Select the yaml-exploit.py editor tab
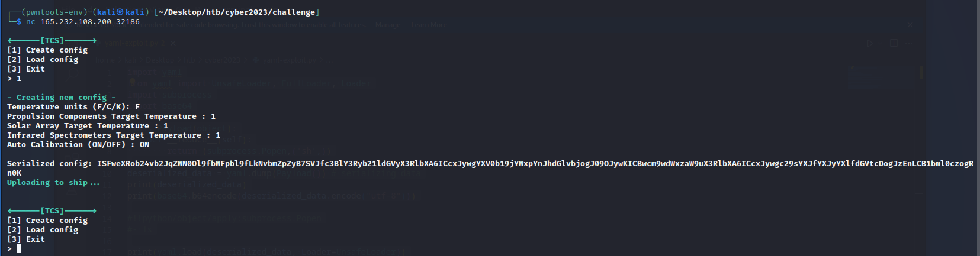This screenshot has height=256, width=980. click(x=131, y=43)
